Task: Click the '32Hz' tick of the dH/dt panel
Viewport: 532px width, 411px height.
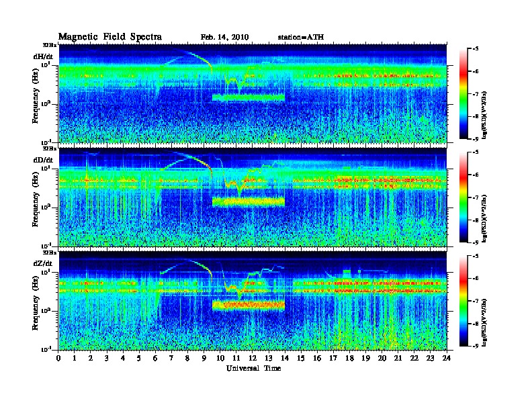Action: pos(49,45)
